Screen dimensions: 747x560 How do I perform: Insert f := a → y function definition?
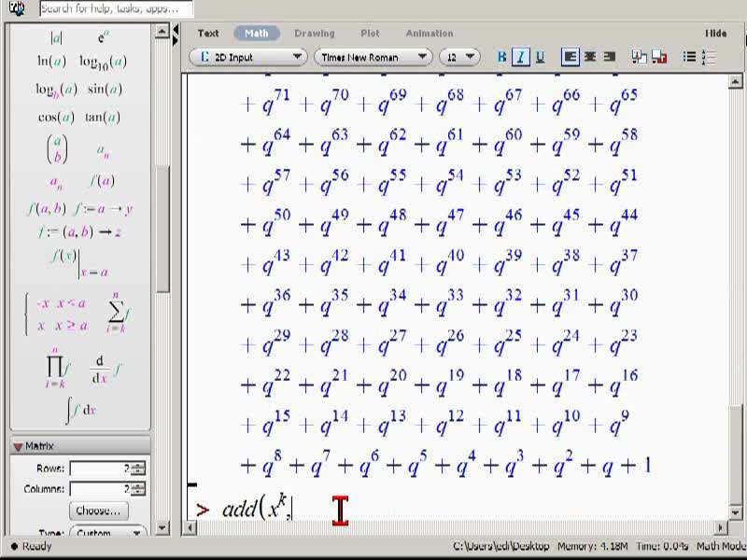[104, 209]
